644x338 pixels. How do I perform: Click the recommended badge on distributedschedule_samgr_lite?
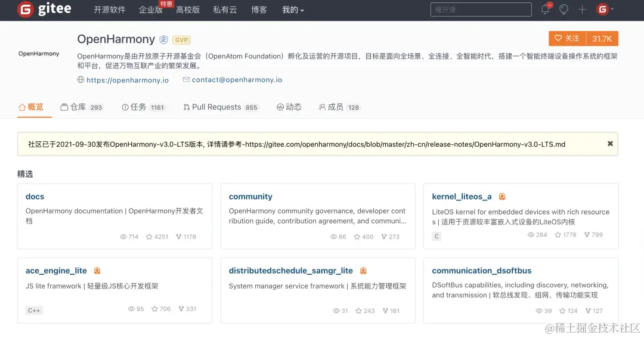(363, 271)
